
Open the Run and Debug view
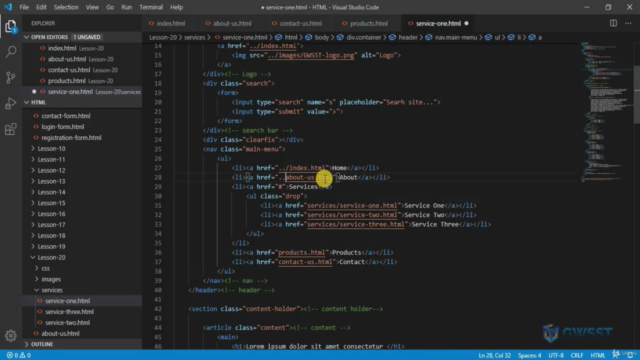tap(11, 103)
